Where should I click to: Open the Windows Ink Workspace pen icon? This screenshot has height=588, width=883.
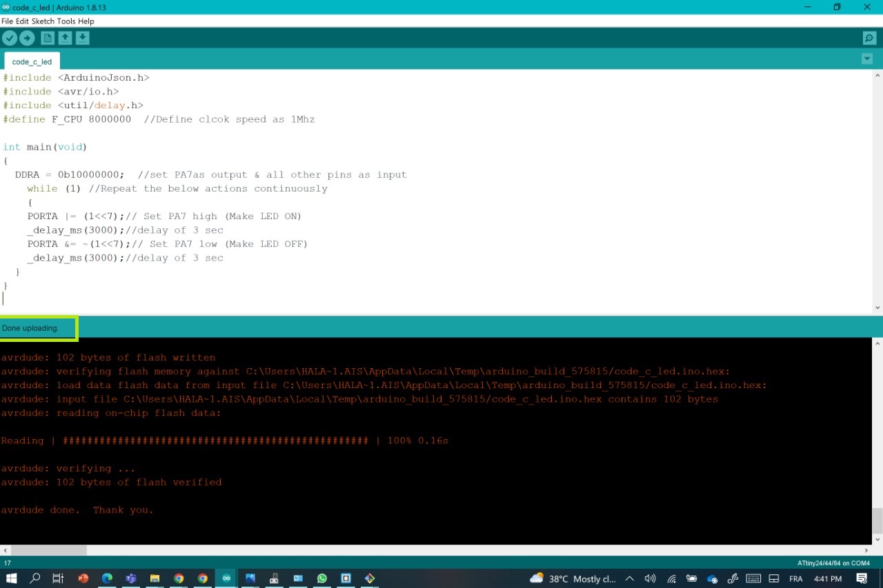click(x=733, y=579)
